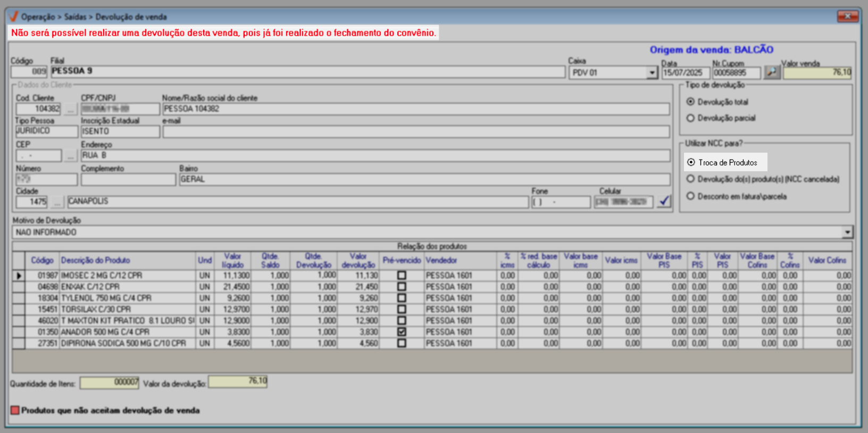
Task: Open the Cidade lookup ellipsis button
Action: pyautogui.click(x=57, y=202)
